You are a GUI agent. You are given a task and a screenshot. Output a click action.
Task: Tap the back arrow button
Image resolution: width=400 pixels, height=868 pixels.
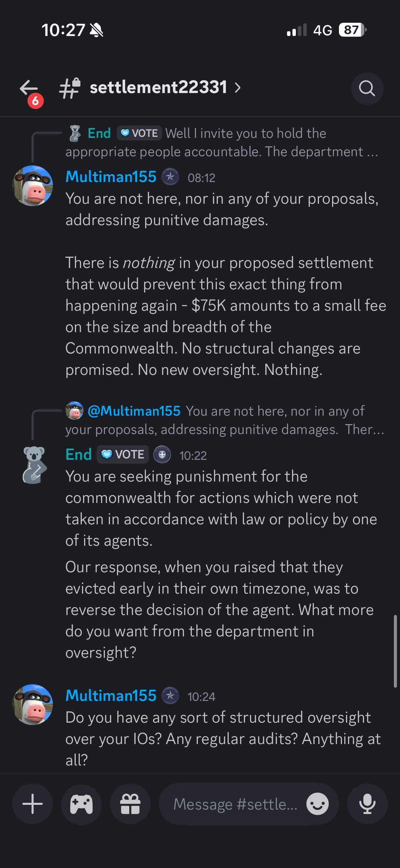point(29,88)
